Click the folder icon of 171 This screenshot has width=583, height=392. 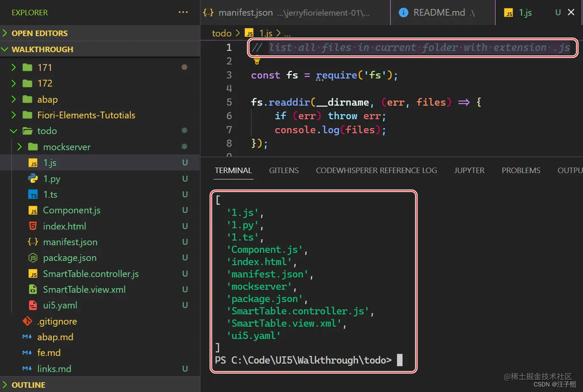(28, 67)
